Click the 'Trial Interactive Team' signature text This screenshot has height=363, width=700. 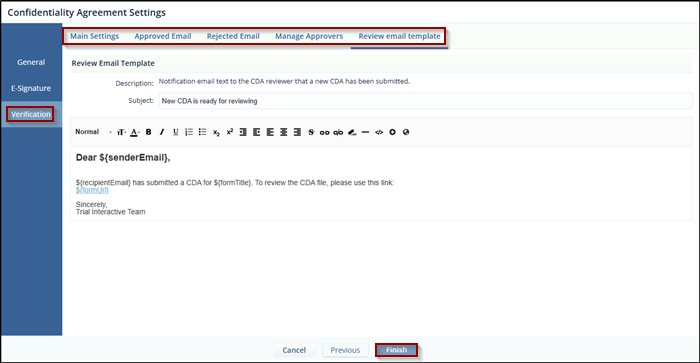click(x=110, y=212)
